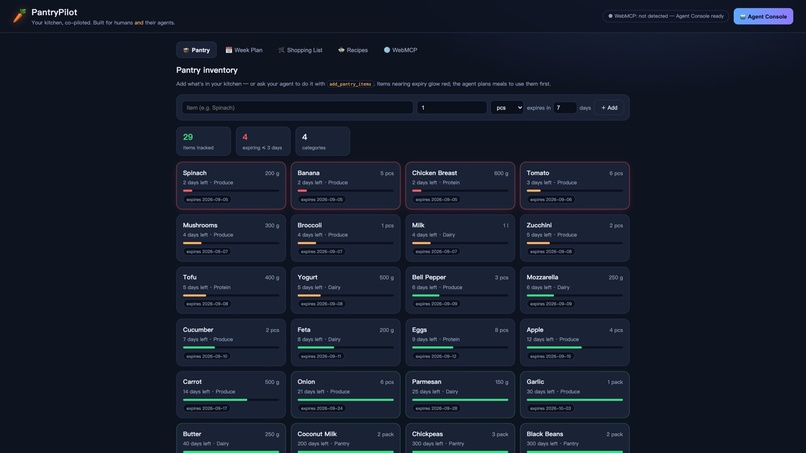Click the Week Plan calendar icon
The image size is (806, 453).
pyautogui.click(x=229, y=50)
